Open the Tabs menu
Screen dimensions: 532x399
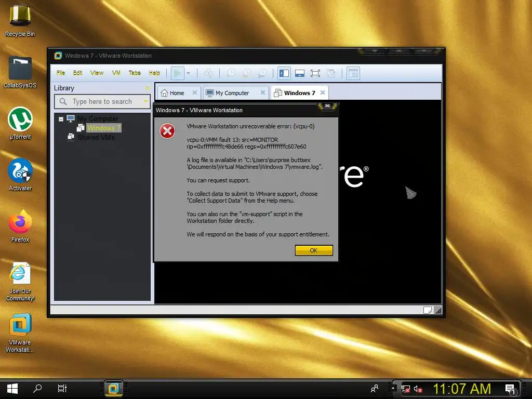click(135, 73)
